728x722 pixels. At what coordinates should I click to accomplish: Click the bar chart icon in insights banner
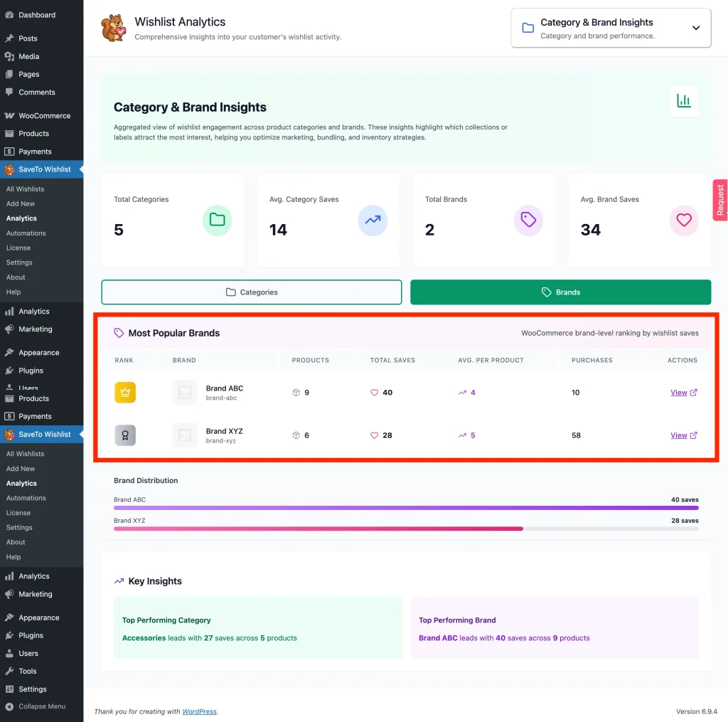click(683, 101)
